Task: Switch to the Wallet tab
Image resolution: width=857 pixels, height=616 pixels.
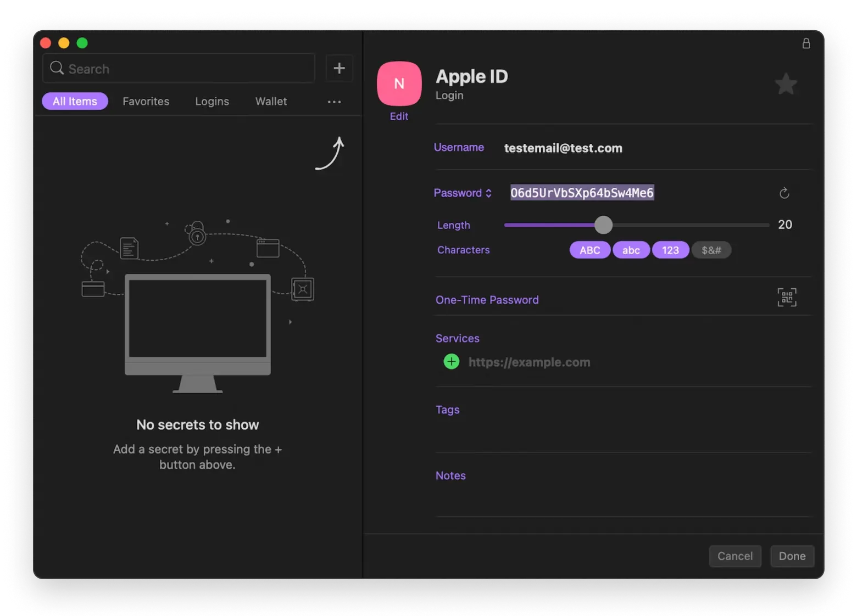Action: coord(271,101)
